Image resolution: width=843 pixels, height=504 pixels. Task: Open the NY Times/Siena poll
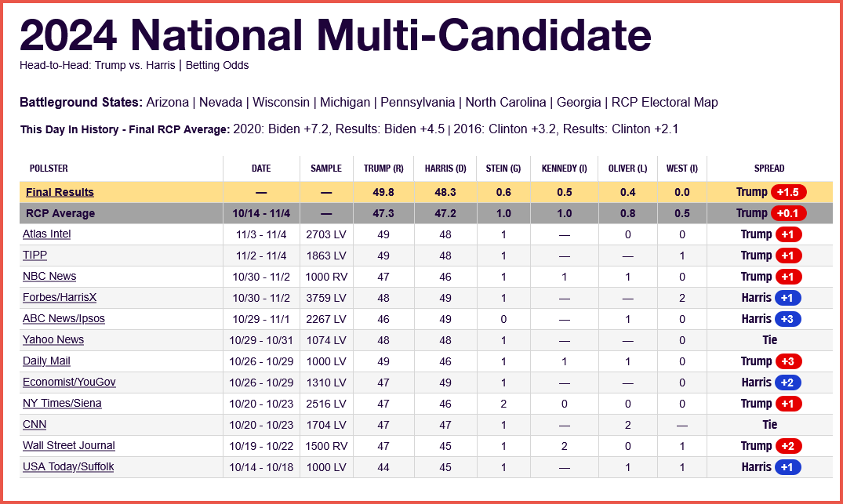(62, 404)
